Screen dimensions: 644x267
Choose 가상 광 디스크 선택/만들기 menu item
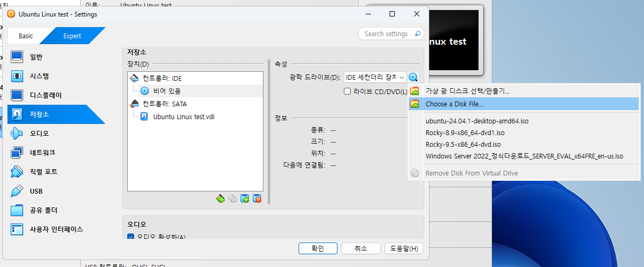click(x=524, y=91)
